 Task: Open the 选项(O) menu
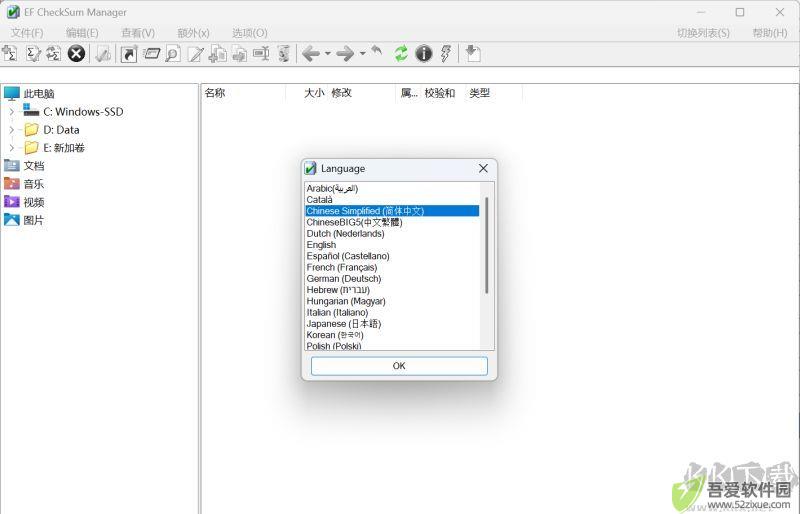(249, 33)
